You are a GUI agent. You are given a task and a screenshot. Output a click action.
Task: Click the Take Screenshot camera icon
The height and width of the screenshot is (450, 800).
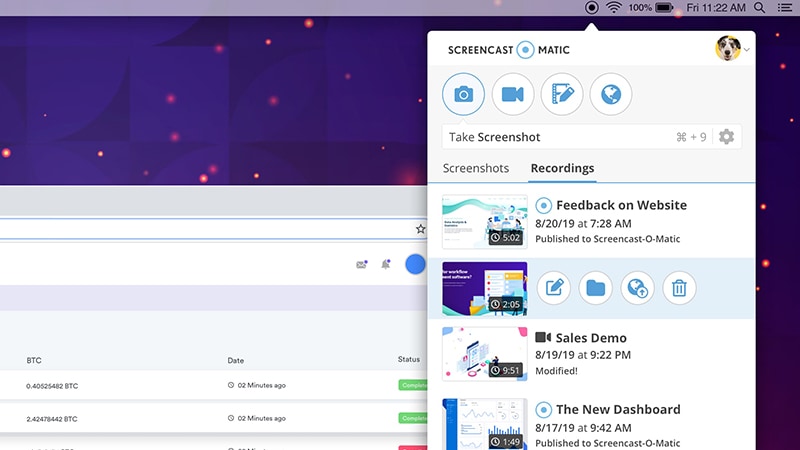click(463, 94)
